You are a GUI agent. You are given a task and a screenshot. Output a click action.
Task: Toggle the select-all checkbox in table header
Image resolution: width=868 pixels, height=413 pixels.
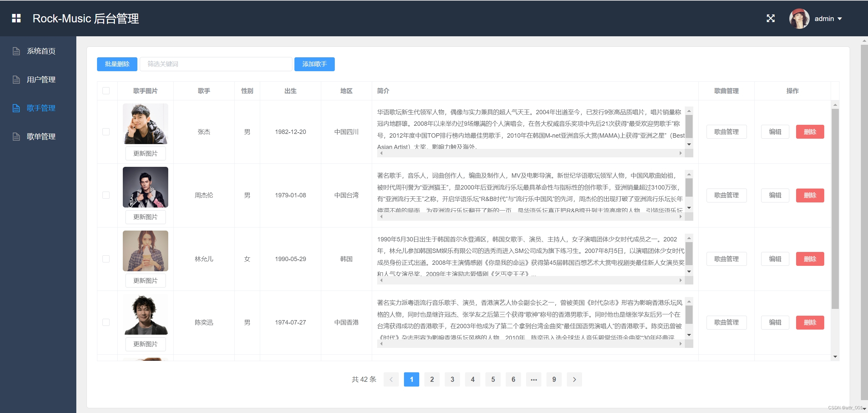tap(106, 91)
